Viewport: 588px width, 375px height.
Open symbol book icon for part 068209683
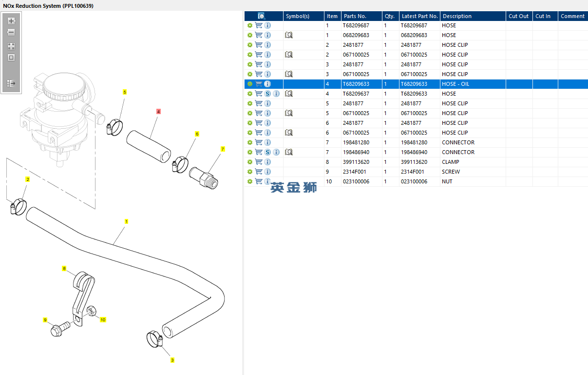click(288, 35)
